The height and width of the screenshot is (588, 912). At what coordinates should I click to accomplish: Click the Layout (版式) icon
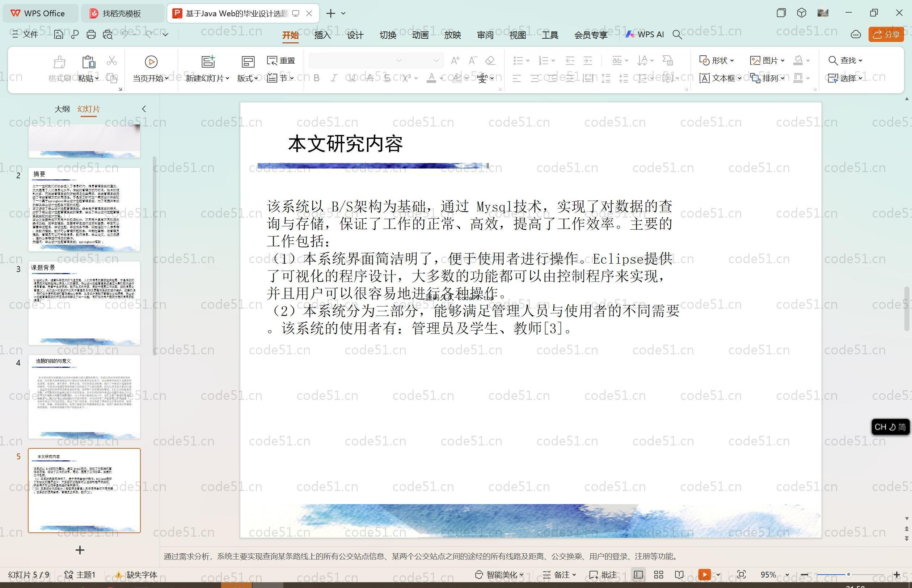[x=248, y=62]
